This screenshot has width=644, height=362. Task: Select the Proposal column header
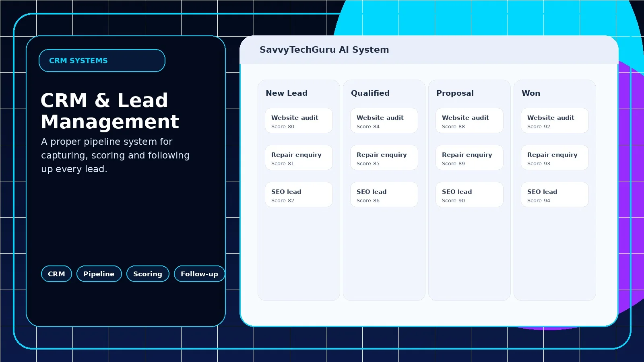click(455, 93)
